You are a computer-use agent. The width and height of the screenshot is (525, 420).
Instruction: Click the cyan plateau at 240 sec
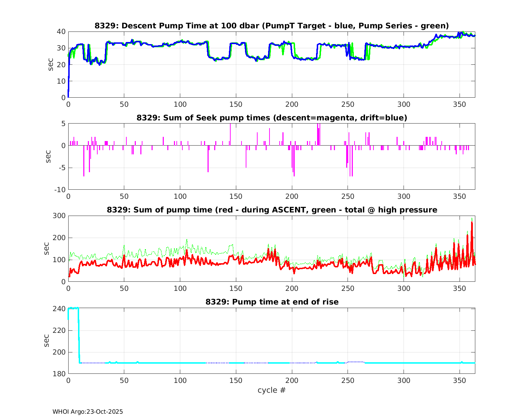click(x=73, y=308)
